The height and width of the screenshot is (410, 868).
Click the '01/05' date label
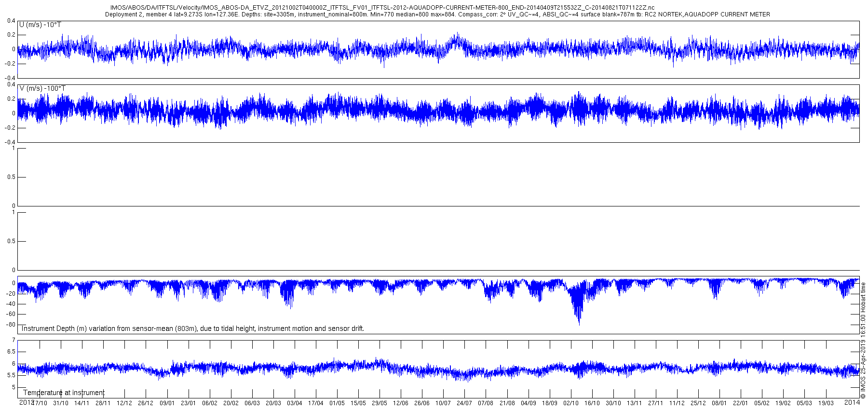pyautogui.click(x=337, y=403)
